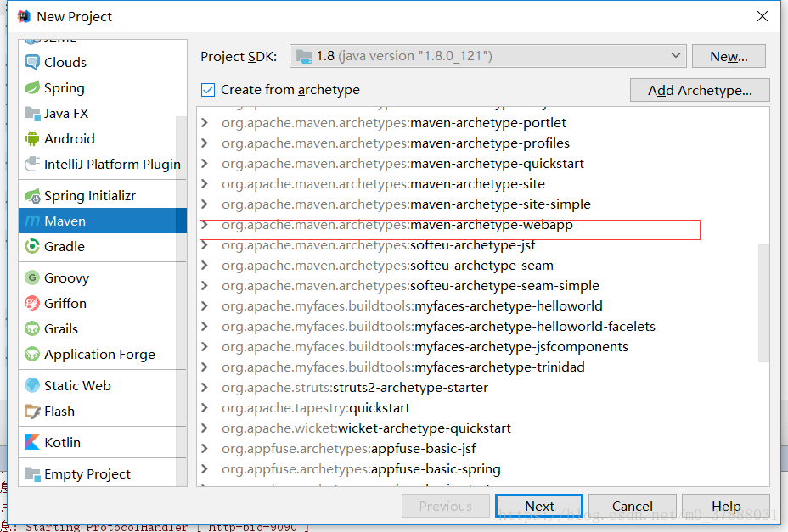Click the Application Forge icon

click(32, 354)
